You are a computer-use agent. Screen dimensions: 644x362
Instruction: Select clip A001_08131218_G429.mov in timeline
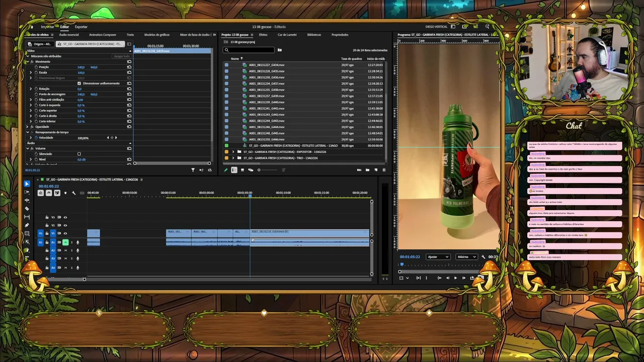[x=310, y=233]
